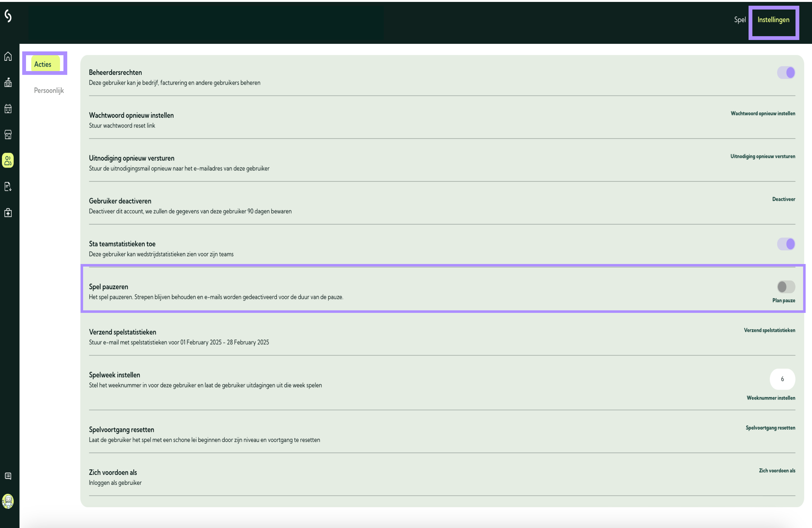The height and width of the screenshot is (528, 812).
Task: Select the Acties side tab
Action: coord(45,64)
